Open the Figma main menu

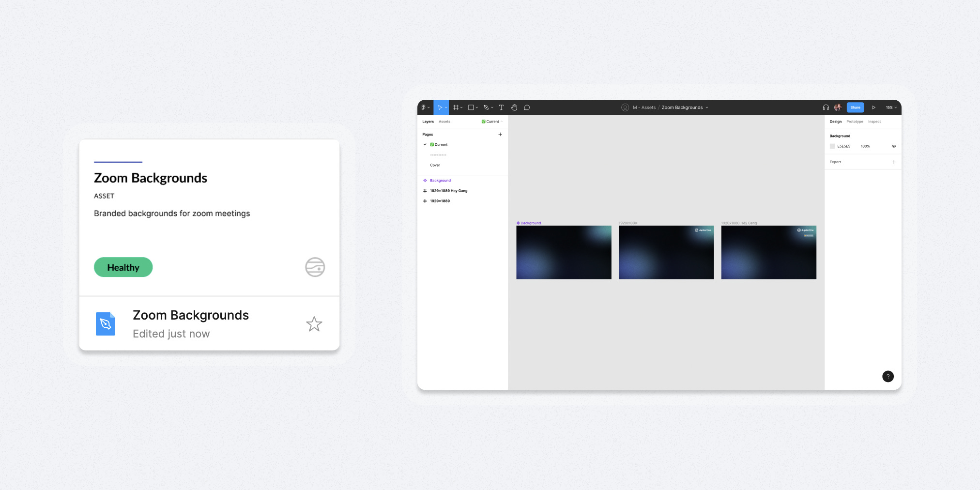coord(425,107)
